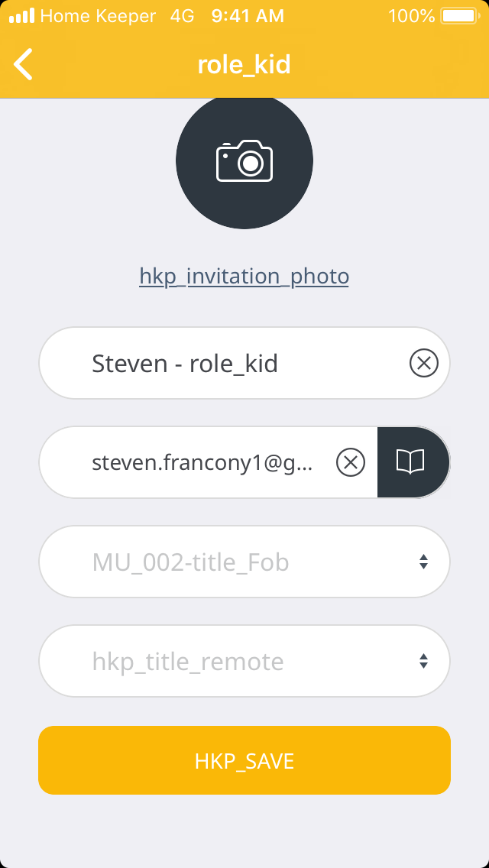Focus the steven.francony1 email input

(x=202, y=462)
